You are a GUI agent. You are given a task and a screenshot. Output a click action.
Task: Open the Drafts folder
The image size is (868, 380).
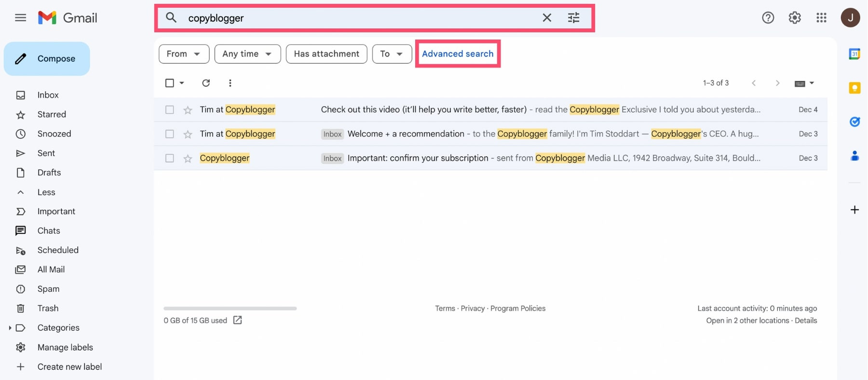click(49, 172)
